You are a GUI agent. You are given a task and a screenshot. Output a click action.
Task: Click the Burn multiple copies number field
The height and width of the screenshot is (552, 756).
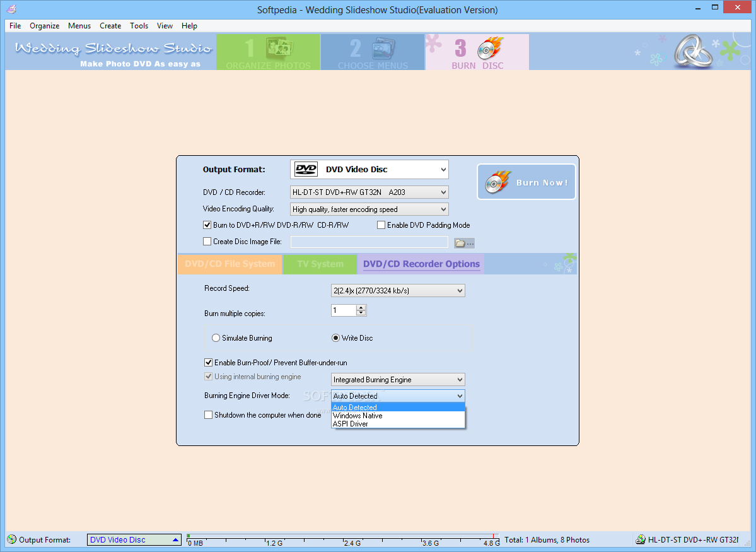click(344, 310)
